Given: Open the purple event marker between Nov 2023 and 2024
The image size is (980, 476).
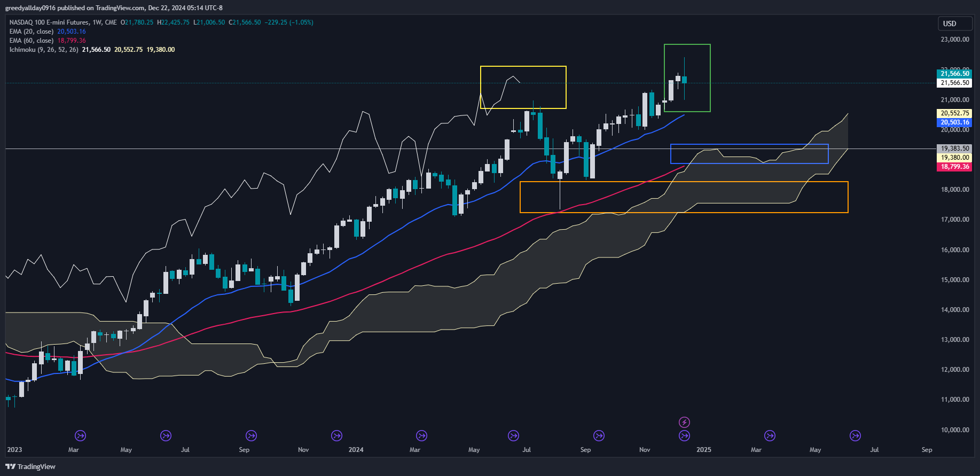Looking at the screenshot, I should click(x=336, y=436).
